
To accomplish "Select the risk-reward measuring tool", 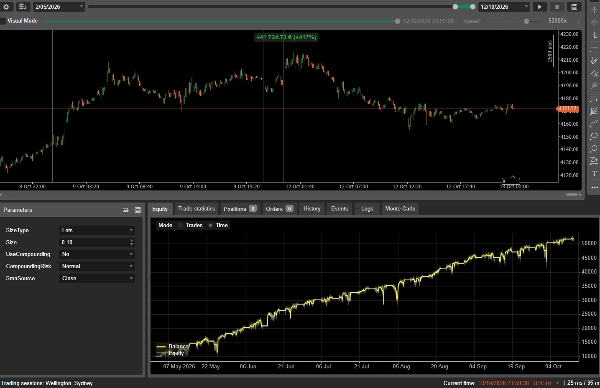I will pos(594,161).
